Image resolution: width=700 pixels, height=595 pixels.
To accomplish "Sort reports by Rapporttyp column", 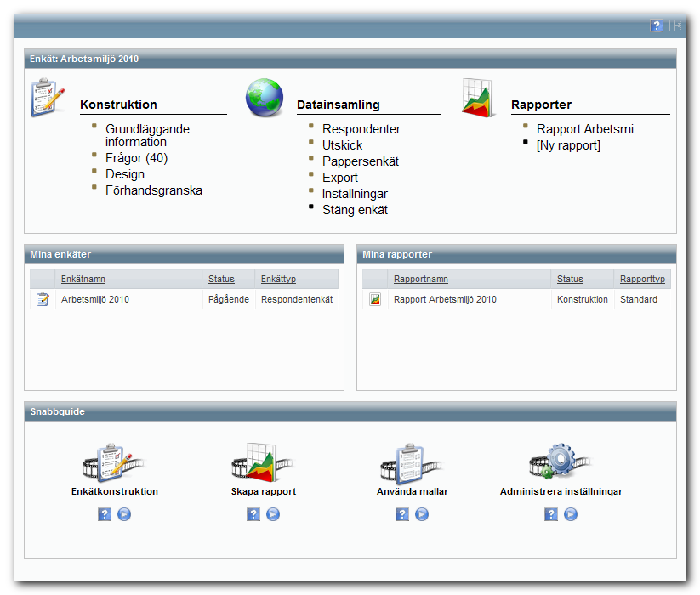I will coord(642,279).
